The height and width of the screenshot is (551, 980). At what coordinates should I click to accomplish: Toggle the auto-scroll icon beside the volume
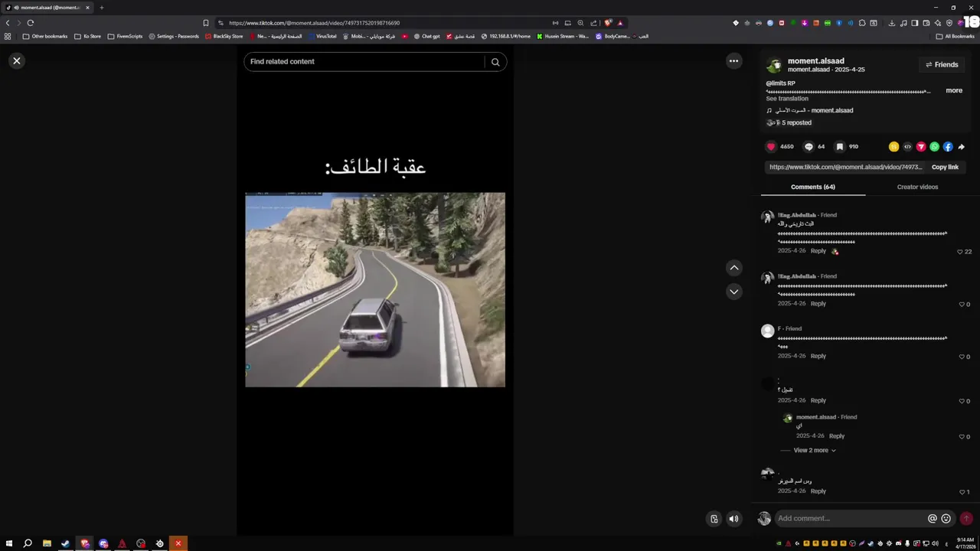point(714,519)
